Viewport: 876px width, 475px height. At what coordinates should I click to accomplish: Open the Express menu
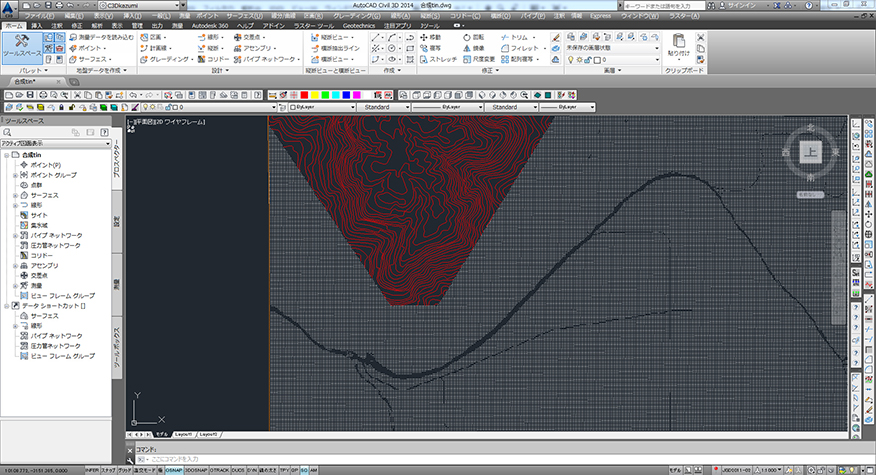click(x=601, y=16)
